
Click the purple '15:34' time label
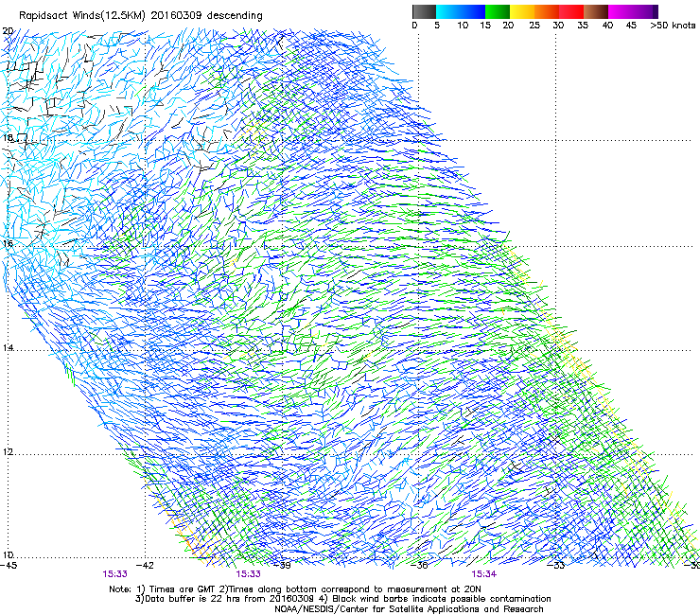(x=484, y=574)
